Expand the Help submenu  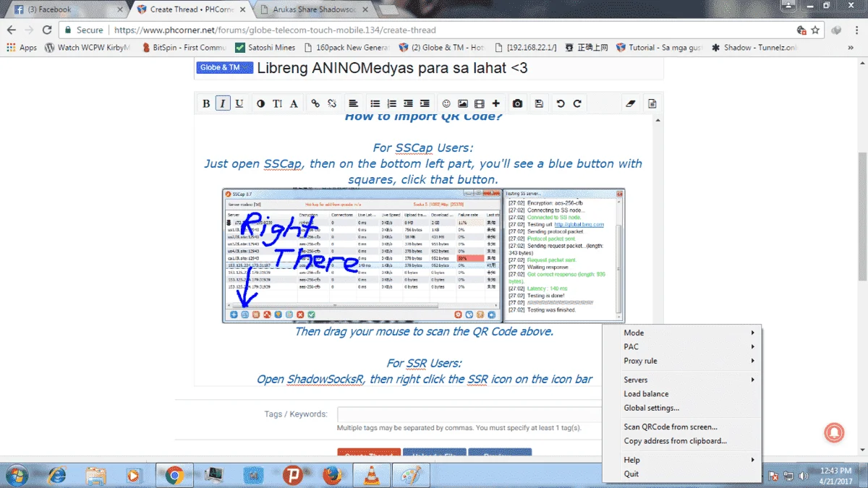pos(681,460)
